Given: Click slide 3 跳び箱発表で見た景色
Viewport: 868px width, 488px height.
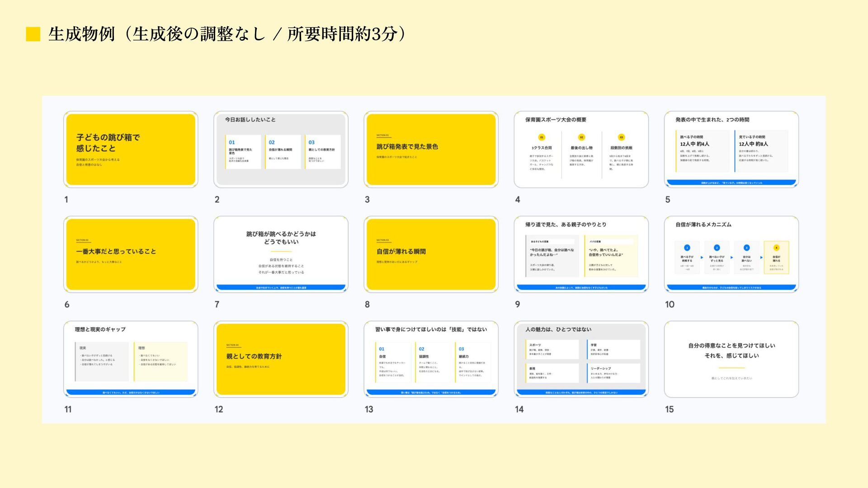Looking at the screenshot, I should pos(431,150).
